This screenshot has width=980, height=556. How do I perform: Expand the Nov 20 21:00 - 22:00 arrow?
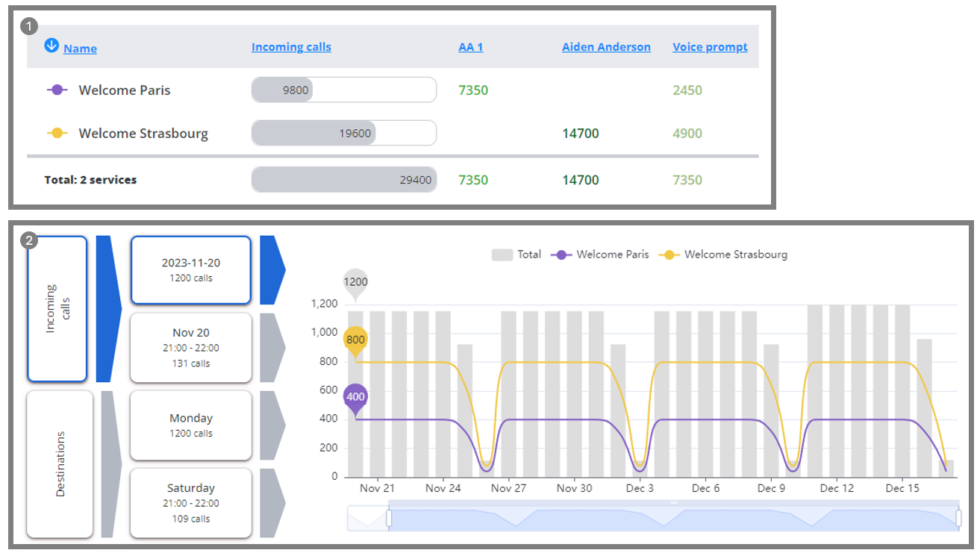[x=272, y=348]
